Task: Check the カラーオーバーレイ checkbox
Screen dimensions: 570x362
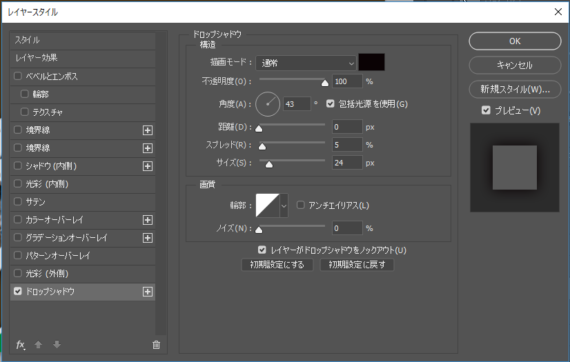Action: coord(17,220)
